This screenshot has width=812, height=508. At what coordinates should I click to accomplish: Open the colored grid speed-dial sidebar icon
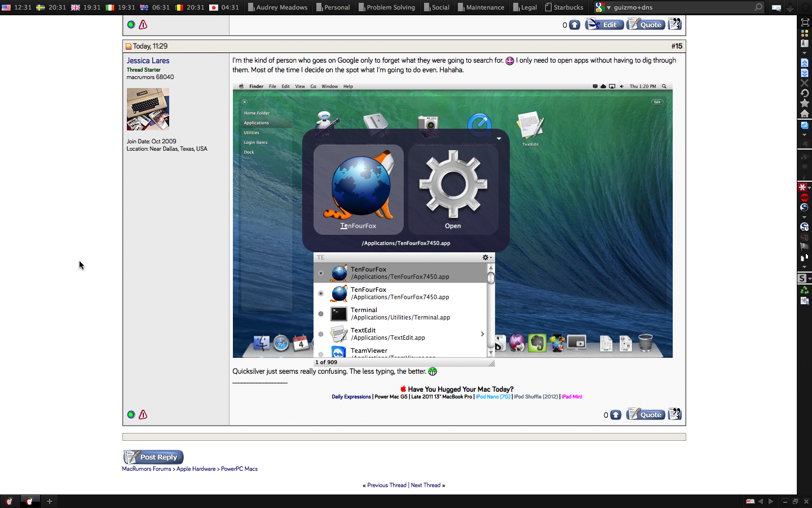(x=805, y=33)
